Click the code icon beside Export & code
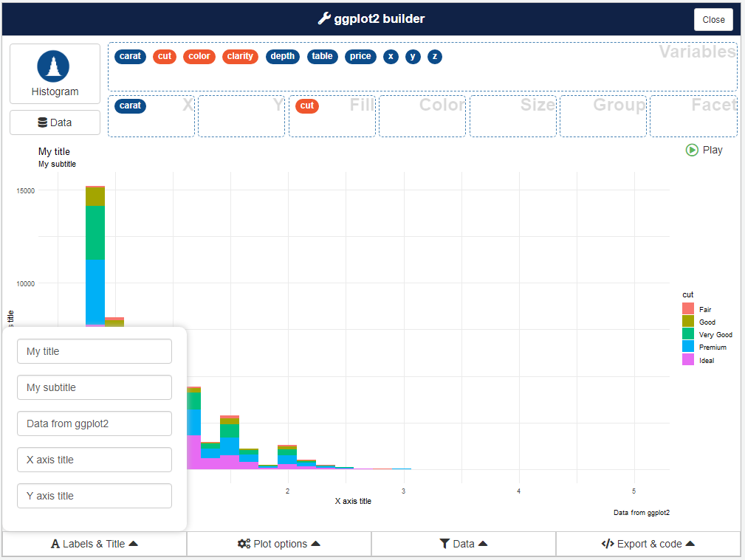This screenshot has height=560, width=745. point(608,544)
